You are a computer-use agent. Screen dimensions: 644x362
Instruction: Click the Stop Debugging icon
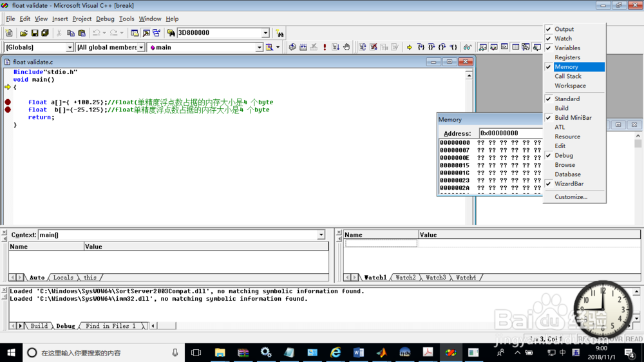(374, 47)
